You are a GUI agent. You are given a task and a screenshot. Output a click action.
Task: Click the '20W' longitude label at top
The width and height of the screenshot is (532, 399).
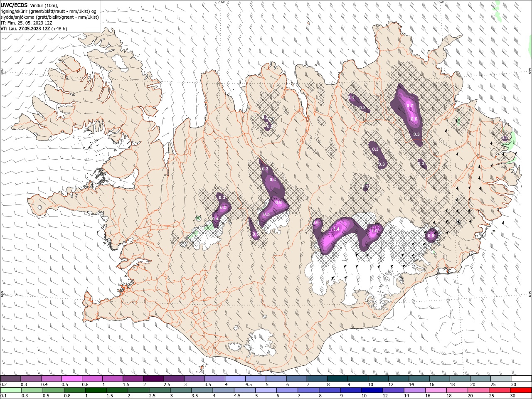click(221, 2)
